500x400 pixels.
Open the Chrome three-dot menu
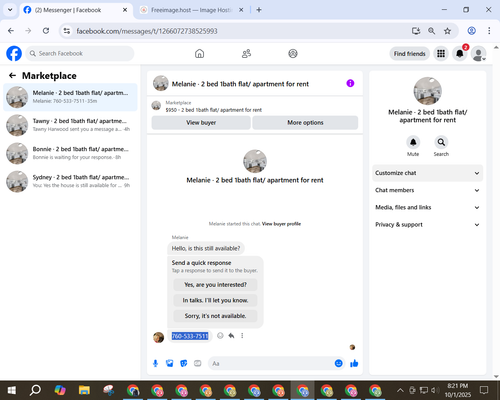489,31
